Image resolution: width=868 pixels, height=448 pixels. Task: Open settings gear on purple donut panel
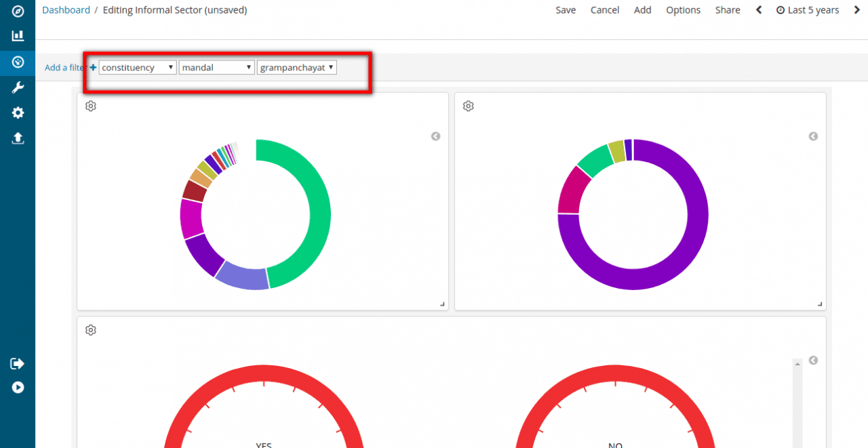coord(468,106)
